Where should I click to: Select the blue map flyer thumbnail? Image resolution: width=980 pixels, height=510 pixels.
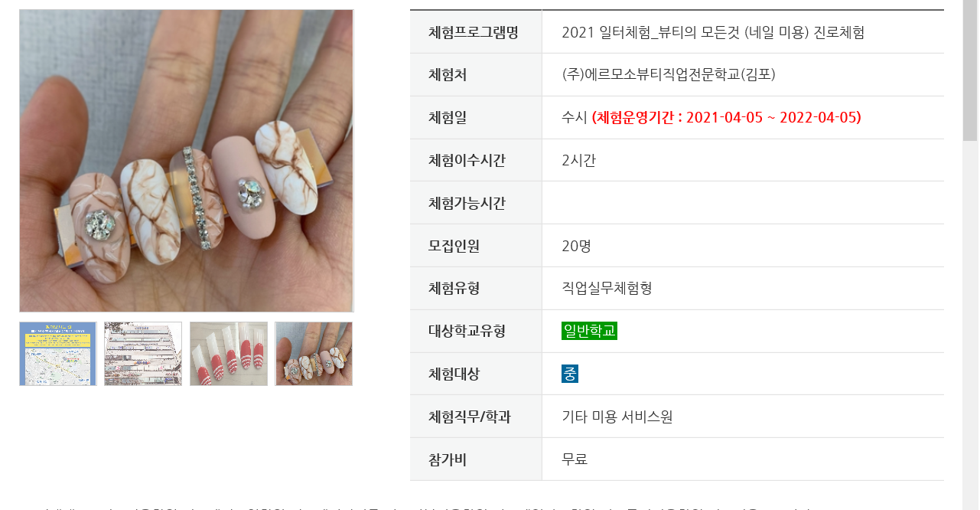[x=57, y=354]
